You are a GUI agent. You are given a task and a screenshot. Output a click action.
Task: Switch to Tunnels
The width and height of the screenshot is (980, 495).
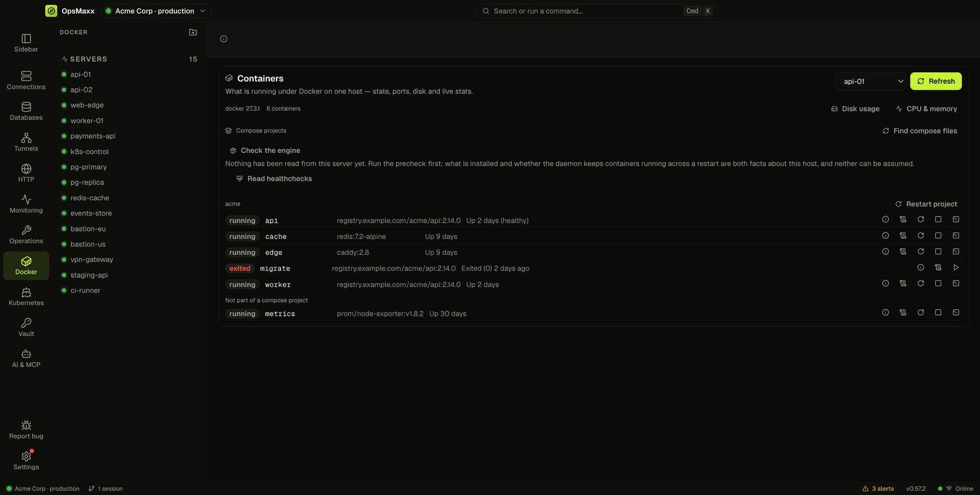click(x=26, y=142)
